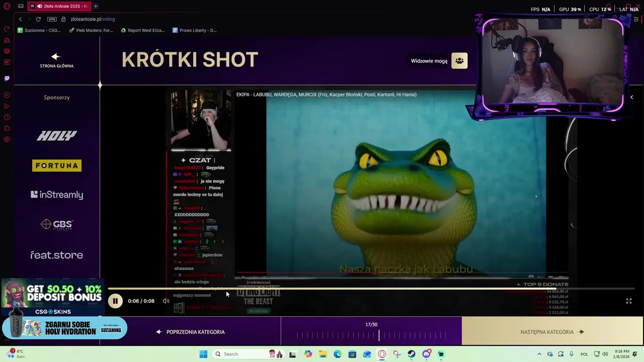The height and width of the screenshot is (362, 644).
Task: Click the Holy Hydration banner
Action: [x=64, y=329]
